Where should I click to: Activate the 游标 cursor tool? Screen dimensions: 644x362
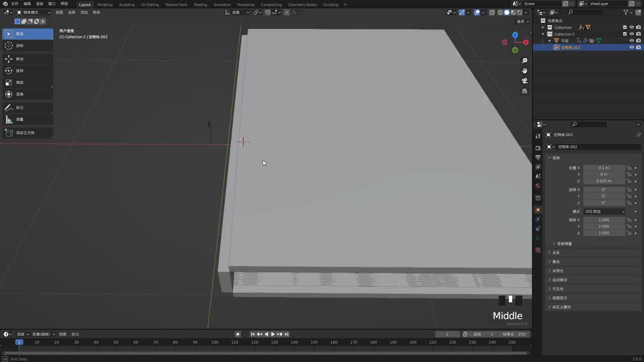click(x=28, y=46)
